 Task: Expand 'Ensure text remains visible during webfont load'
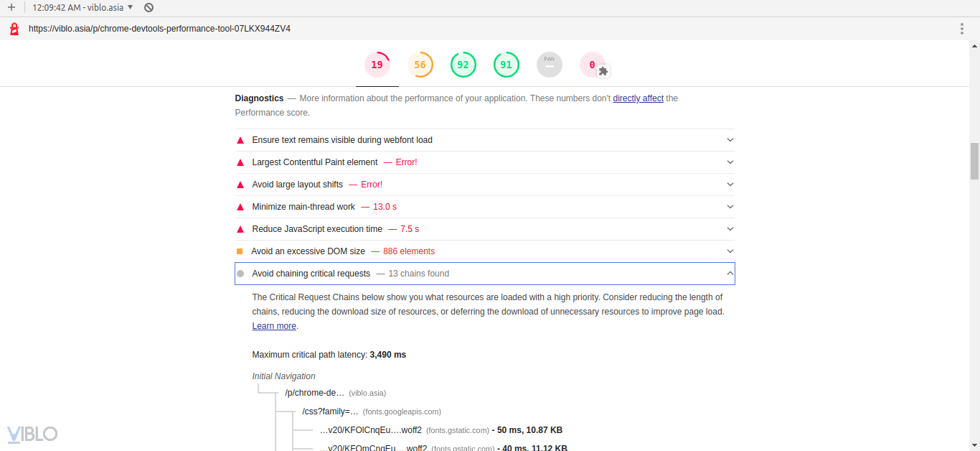(485, 140)
